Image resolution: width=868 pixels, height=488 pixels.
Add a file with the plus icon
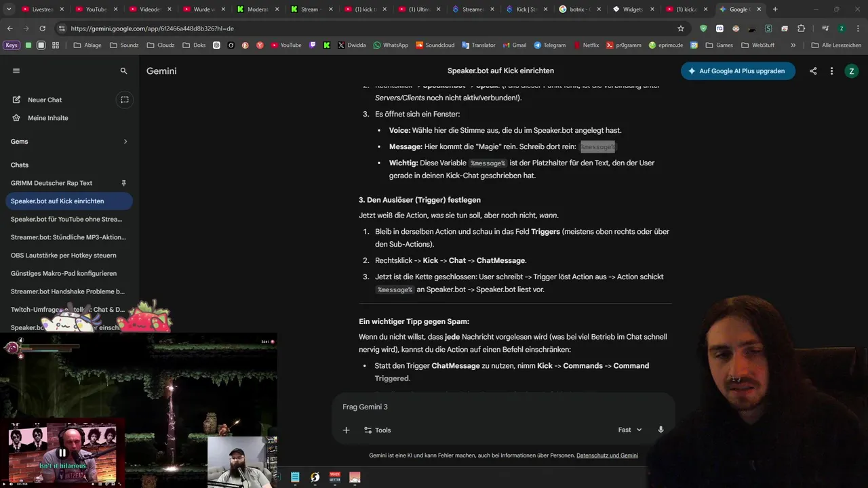click(x=346, y=430)
